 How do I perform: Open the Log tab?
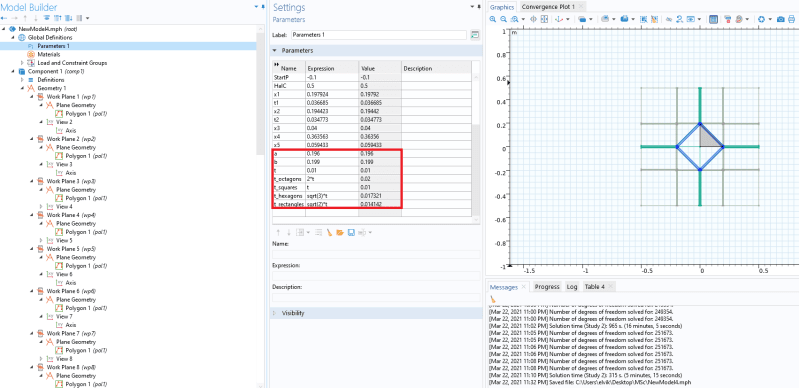[572, 286]
